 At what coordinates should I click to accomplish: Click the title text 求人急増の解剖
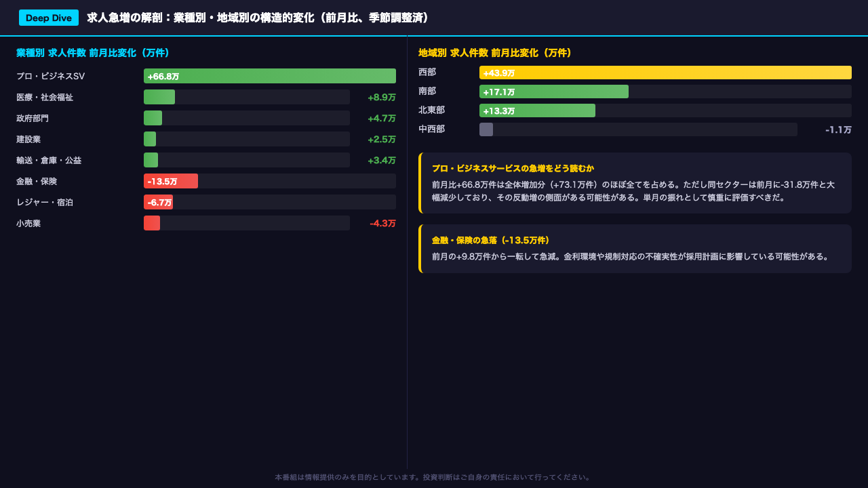[x=125, y=18]
